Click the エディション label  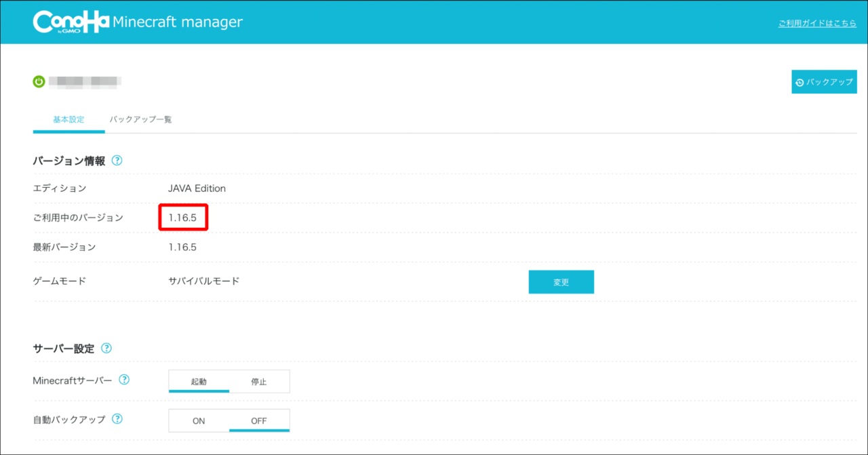pos(60,189)
